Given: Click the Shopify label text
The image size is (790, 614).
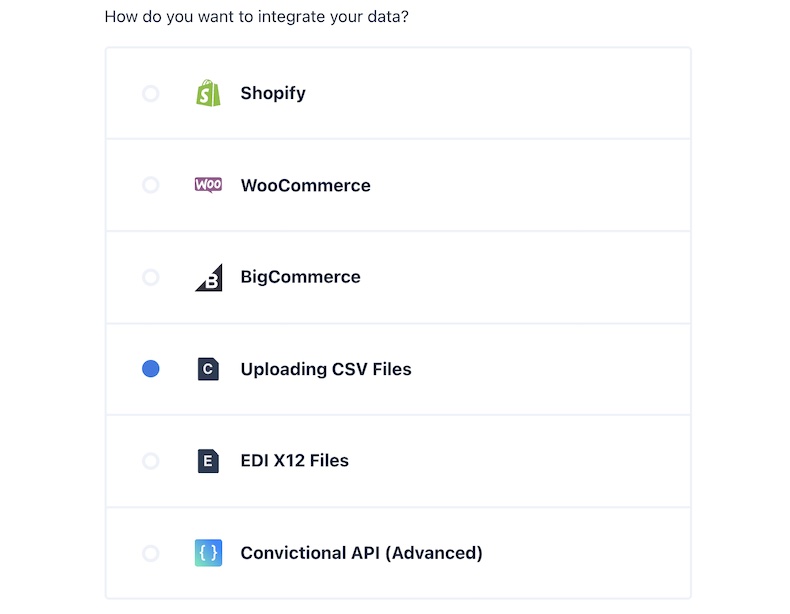Looking at the screenshot, I should pyautogui.click(x=273, y=93).
